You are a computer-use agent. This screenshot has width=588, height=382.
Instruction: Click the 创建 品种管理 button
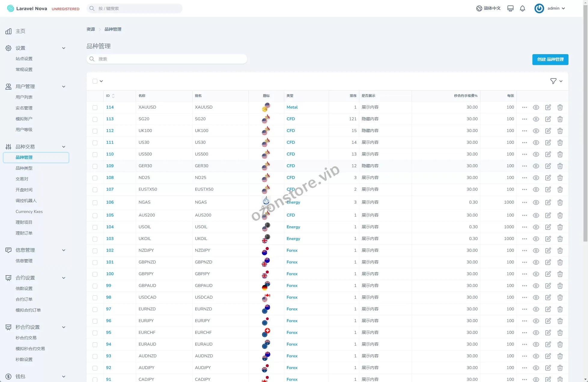[x=550, y=59]
